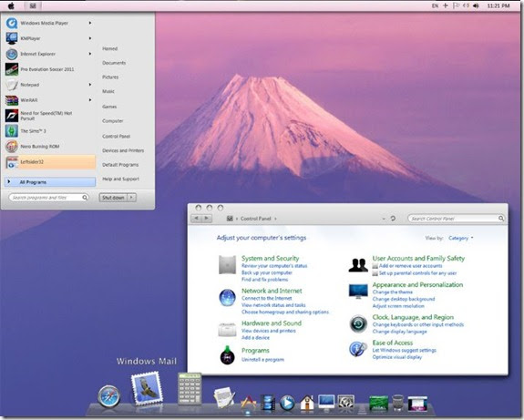Click Change desktop background link
Viewport: 524px width, 420px height.
[404, 299]
